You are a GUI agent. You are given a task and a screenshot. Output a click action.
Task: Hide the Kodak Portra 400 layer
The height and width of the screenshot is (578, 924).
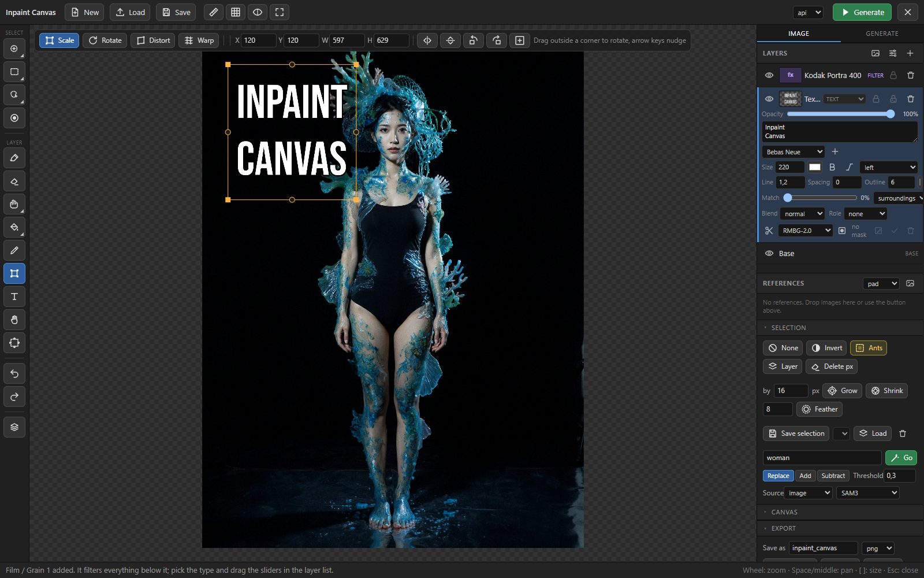click(769, 75)
